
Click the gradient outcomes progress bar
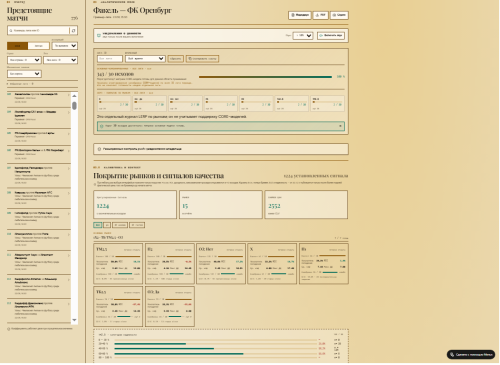[x=265, y=77]
